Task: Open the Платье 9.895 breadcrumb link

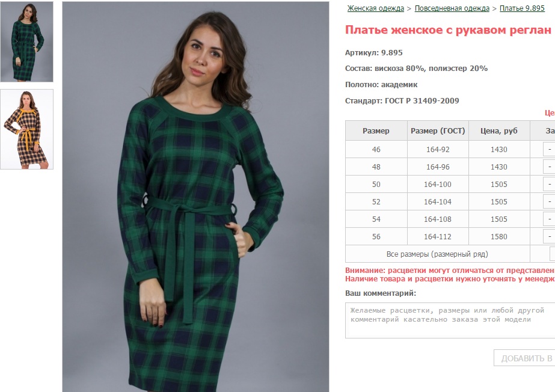Action: click(x=522, y=8)
